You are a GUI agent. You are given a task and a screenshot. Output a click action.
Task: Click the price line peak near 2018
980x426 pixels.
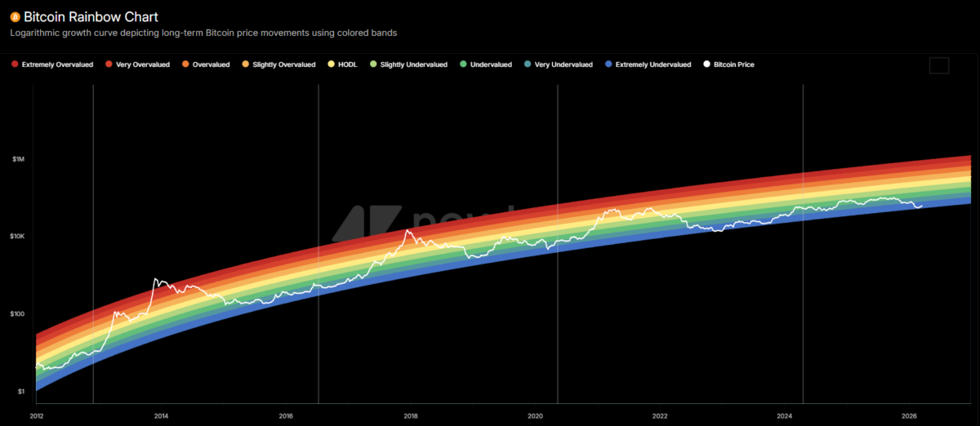click(409, 231)
